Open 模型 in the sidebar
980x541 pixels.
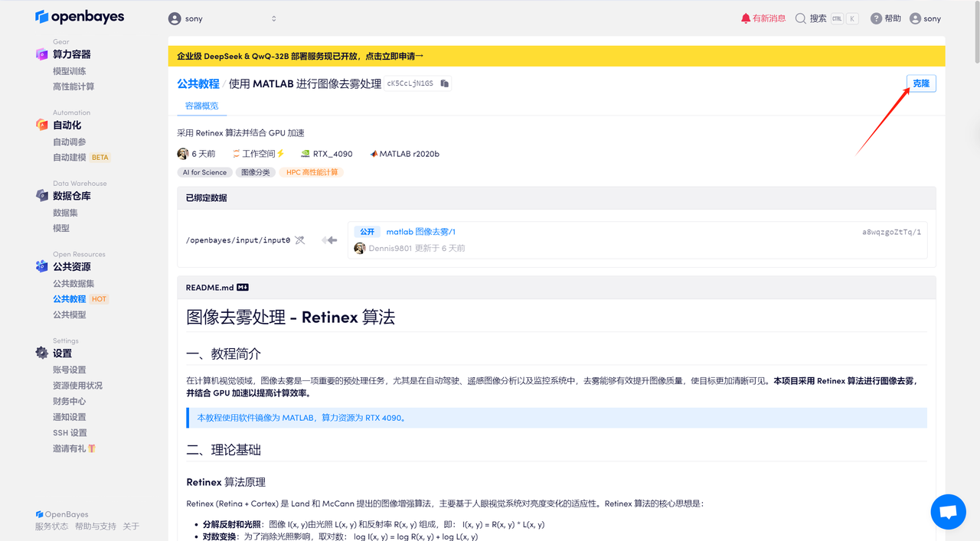pos(61,228)
